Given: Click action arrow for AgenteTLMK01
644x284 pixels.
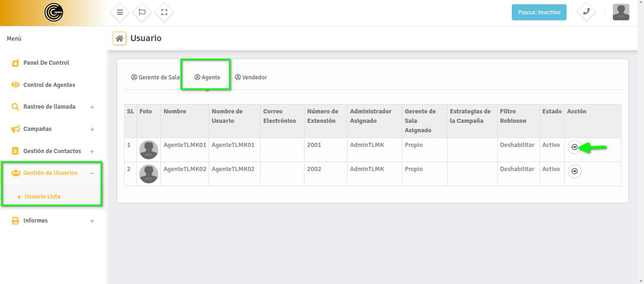Looking at the screenshot, I should pyautogui.click(x=574, y=147).
